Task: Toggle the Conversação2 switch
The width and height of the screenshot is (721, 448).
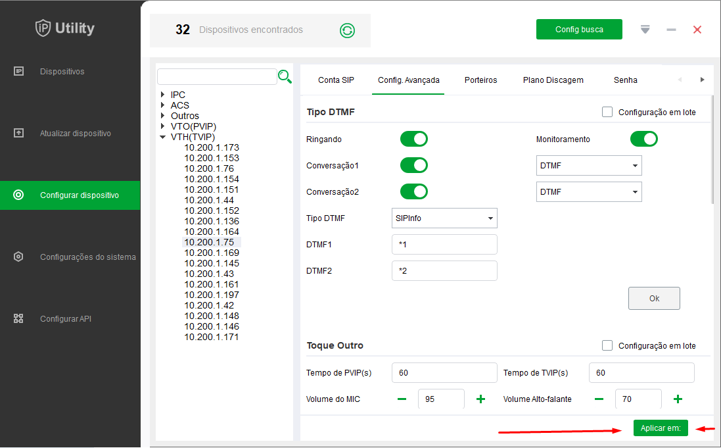Action: (x=414, y=191)
